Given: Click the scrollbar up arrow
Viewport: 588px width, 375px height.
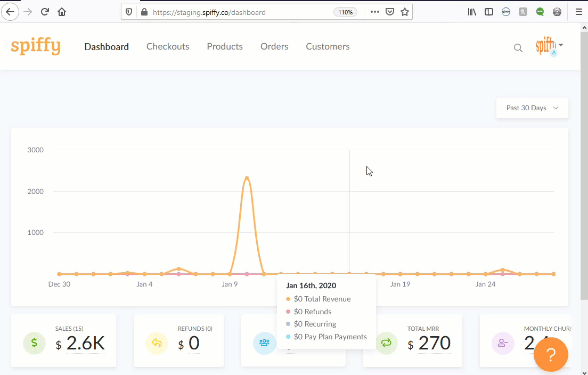Looking at the screenshot, I should coord(584,27).
